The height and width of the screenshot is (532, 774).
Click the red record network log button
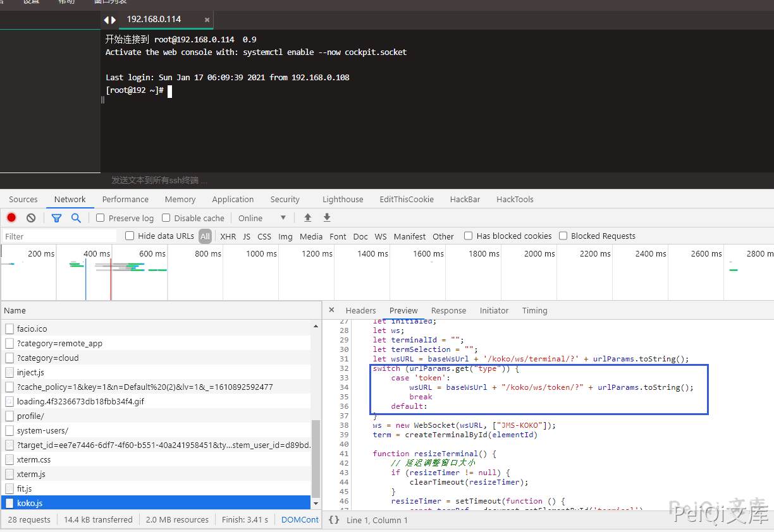click(x=11, y=218)
